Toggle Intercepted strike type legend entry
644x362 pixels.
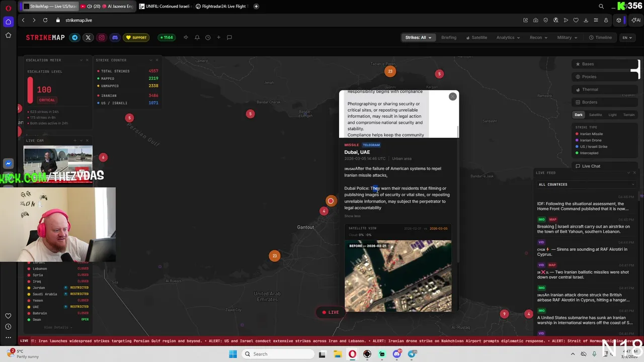tap(587, 153)
